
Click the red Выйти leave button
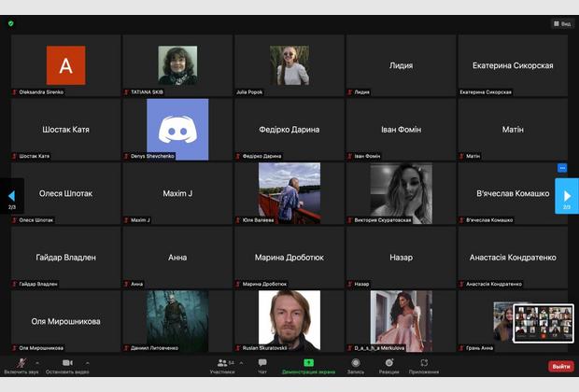(560, 366)
